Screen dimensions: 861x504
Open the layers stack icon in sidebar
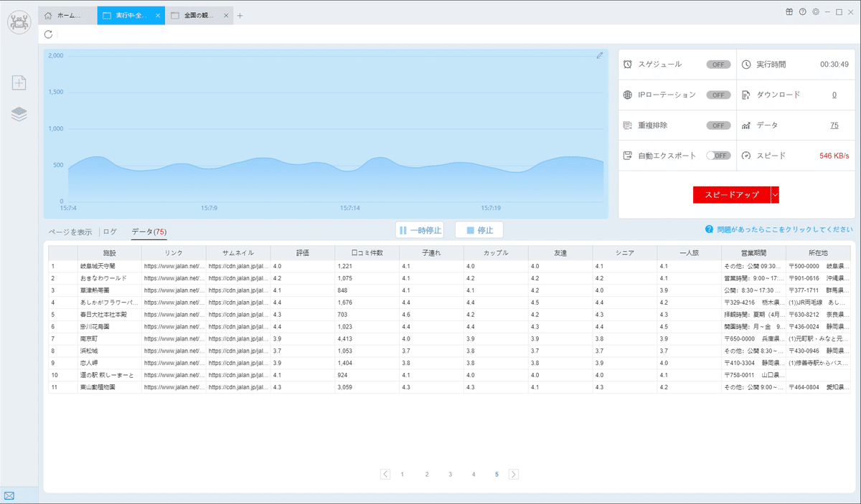[x=19, y=114]
